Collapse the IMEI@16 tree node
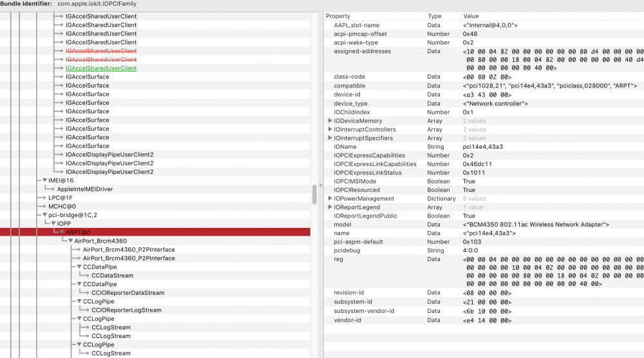 [44, 180]
